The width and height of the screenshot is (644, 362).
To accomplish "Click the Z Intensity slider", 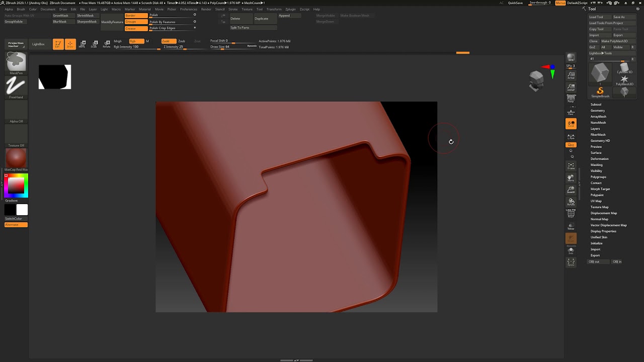I will click(x=183, y=47).
